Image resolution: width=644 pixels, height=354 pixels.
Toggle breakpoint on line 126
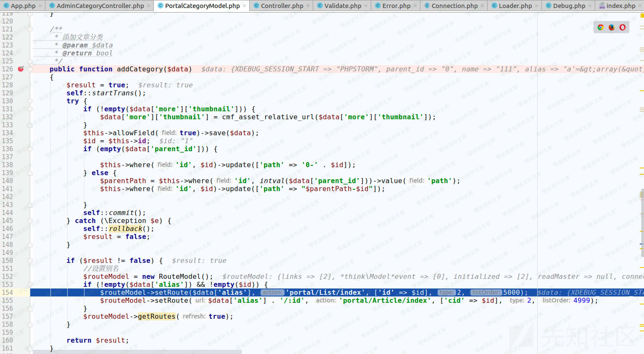[21, 69]
